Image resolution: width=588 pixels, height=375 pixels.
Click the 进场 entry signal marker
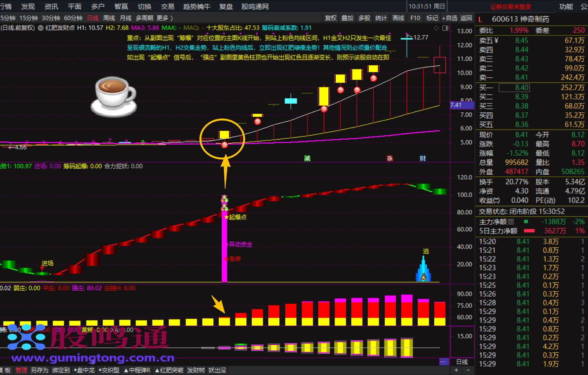(47, 263)
